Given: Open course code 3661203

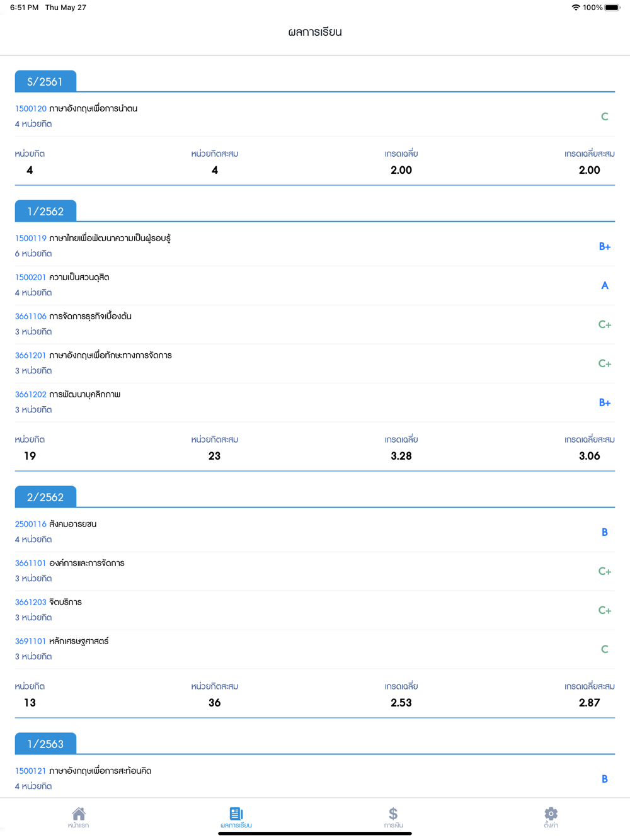Looking at the screenshot, I should (31, 602).
